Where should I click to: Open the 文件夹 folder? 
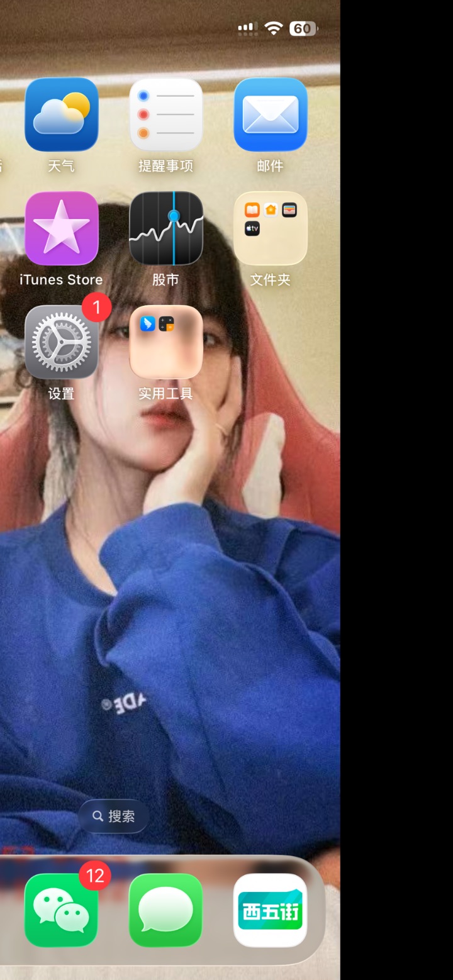[271, 228]
